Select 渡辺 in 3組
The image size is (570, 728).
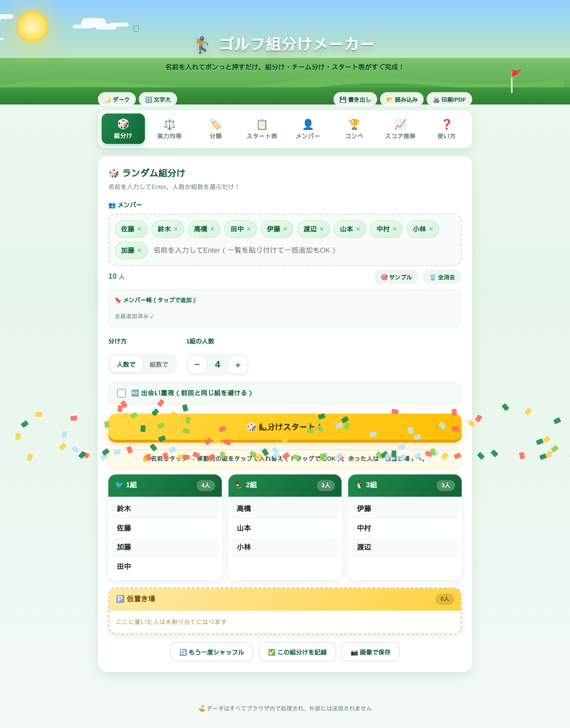click(405, 547)
